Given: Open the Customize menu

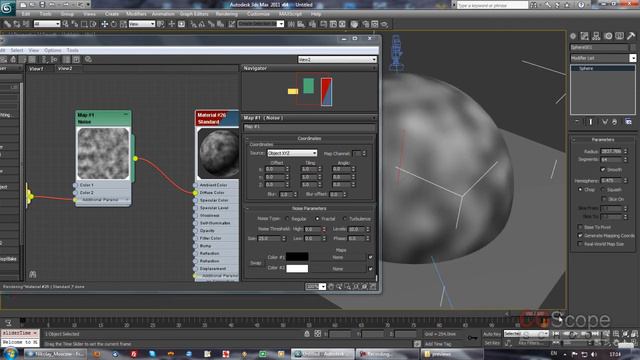Looking at the screenshot, I should [x=258, y=14].
